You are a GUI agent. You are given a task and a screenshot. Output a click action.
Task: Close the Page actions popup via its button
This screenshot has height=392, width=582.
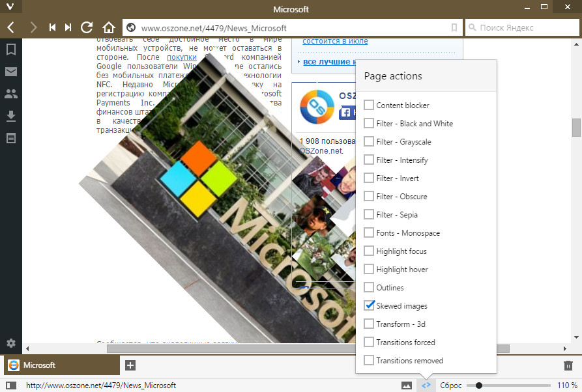(x=426, y=385)
